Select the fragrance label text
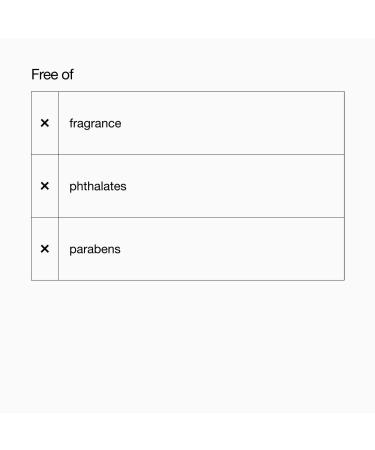This screenshot has width=375, height=450. click(95, 124)
